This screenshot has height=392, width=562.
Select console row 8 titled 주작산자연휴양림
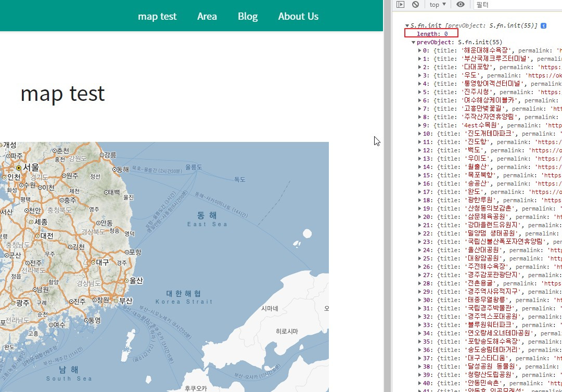(490, 117)
